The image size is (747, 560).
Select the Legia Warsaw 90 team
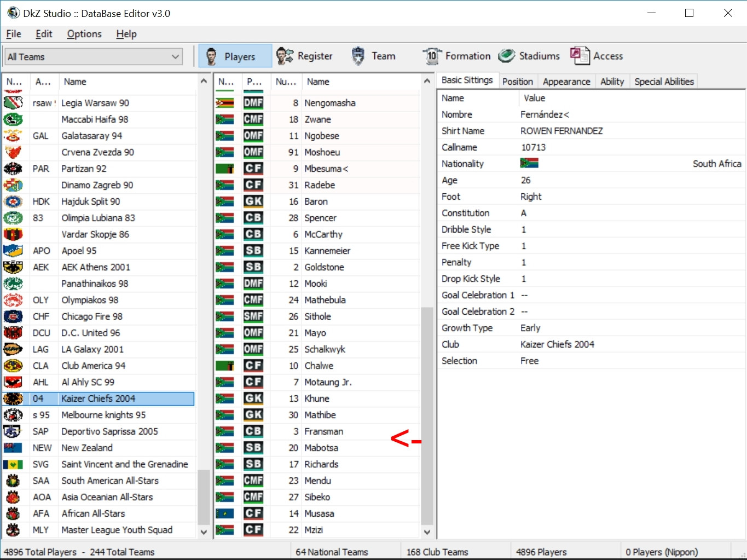pos(99,103)
